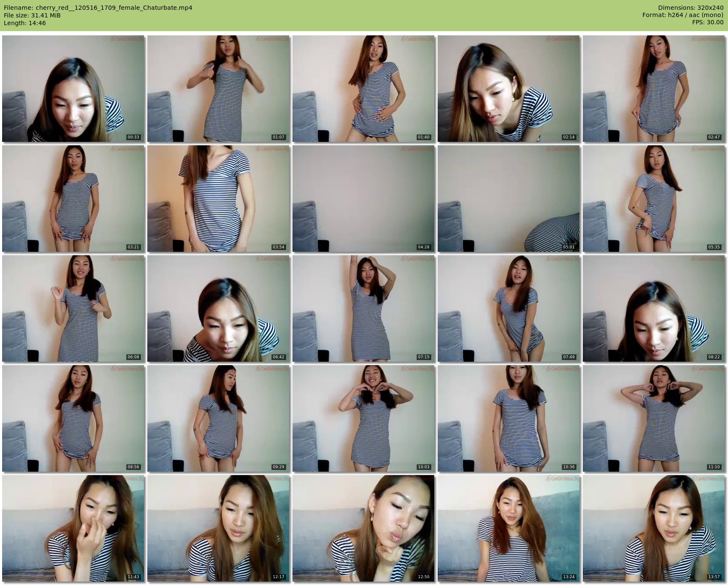Click the 09:29 timestamp badge

[x=278, y=467]
